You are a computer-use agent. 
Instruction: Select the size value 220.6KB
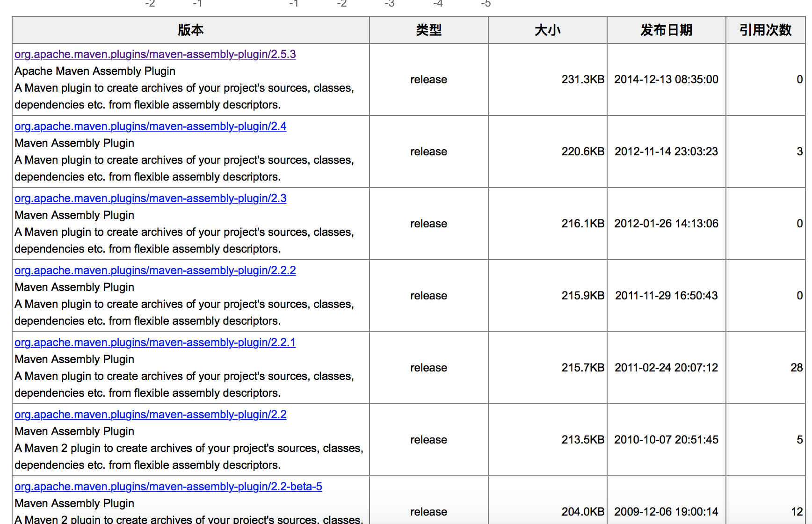click(x=583, y=152)
